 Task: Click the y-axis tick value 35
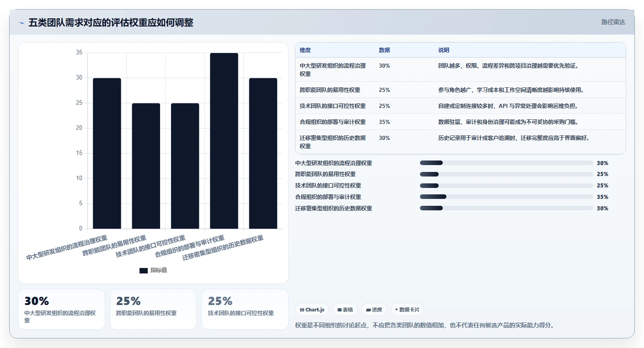point(79,53)
